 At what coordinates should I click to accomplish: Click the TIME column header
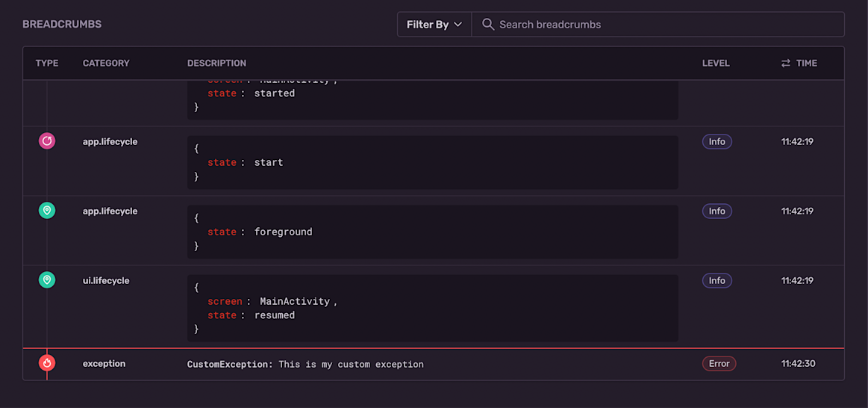(x=806, y=64)
